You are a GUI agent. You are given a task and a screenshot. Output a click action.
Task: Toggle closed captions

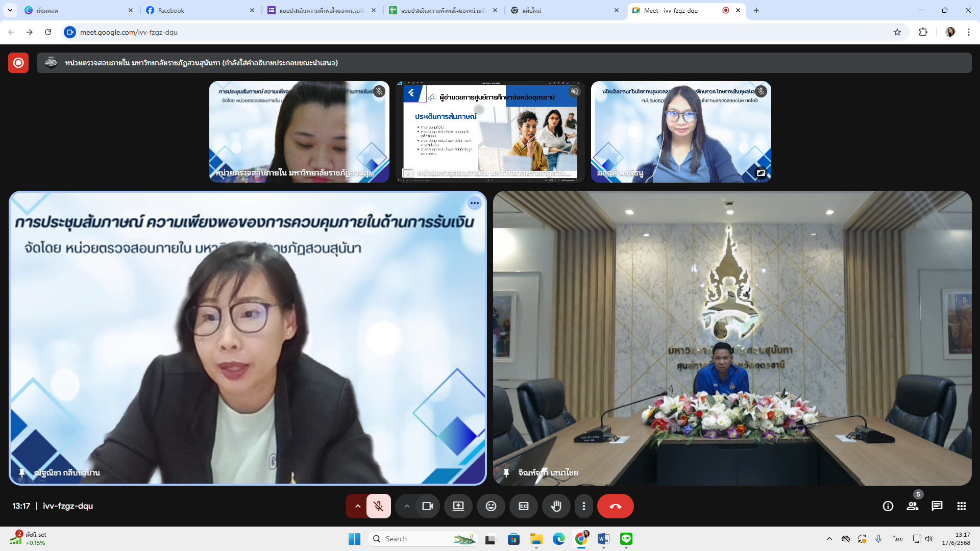(523, 506)
